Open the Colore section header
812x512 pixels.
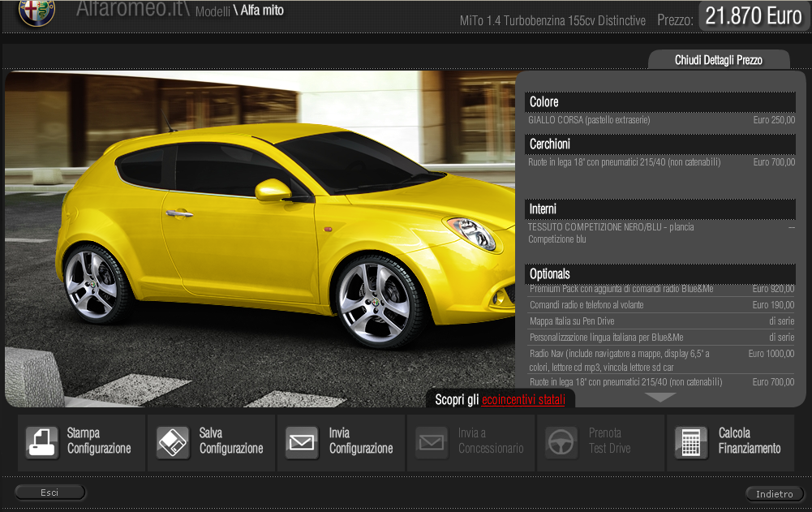(x=660, y=102)
